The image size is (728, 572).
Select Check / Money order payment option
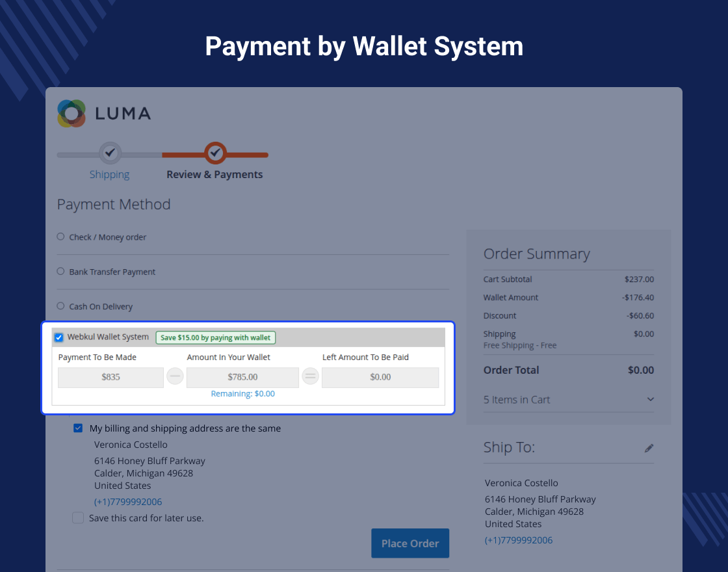click(x=60, y=237)
